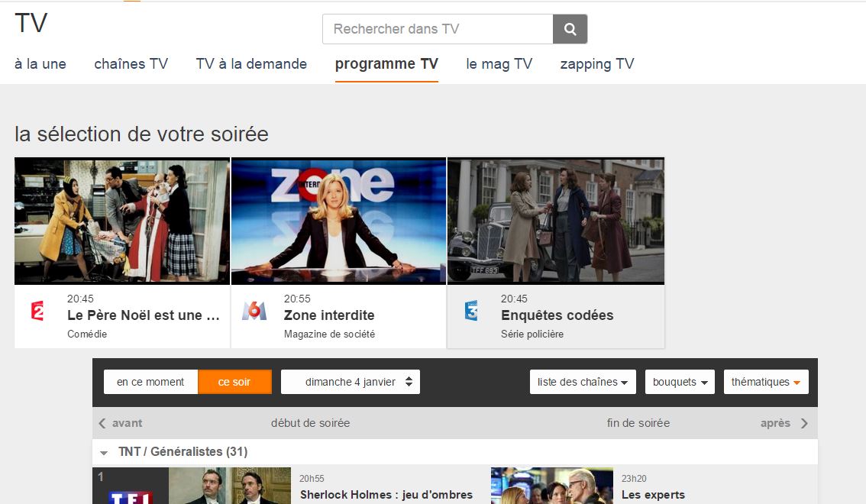This screenshot has height=504, width=866.
Task: Click the M6 channel logo
Action: point(254,311)
